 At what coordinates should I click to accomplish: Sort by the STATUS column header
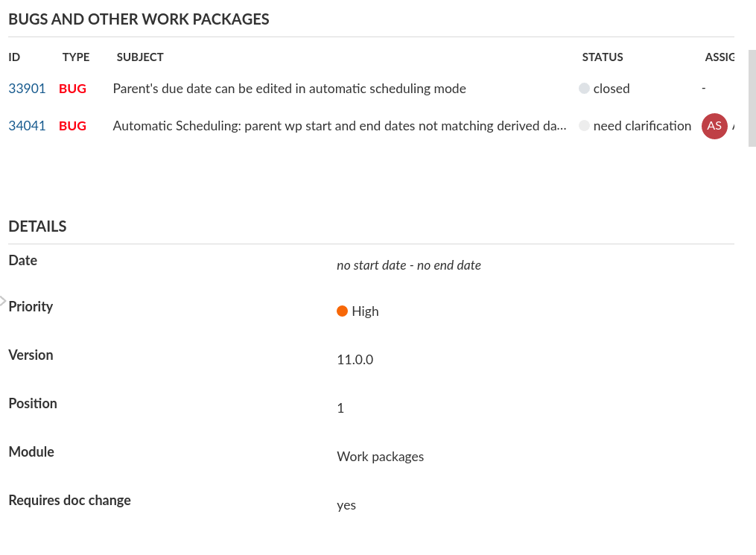point(603,57)
